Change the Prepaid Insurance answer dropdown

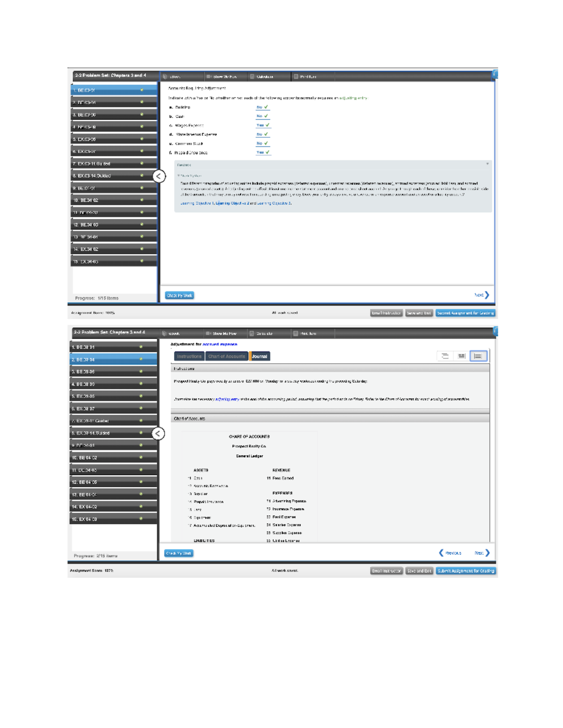tap(263, 152)
